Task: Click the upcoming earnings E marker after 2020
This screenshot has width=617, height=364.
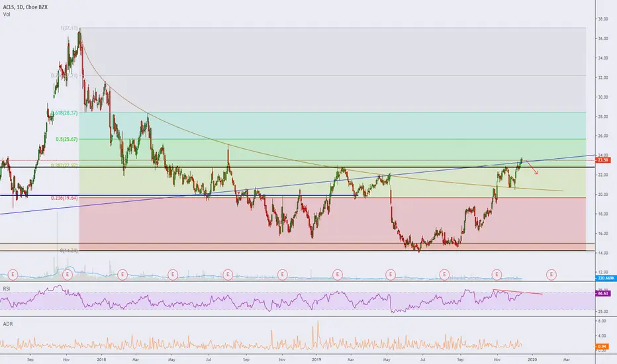Action: click(x=551, y=274)
